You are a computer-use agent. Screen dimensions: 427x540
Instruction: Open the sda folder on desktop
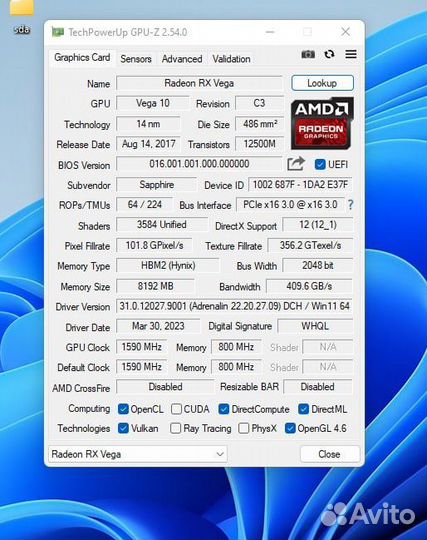[x=22, y=16]
